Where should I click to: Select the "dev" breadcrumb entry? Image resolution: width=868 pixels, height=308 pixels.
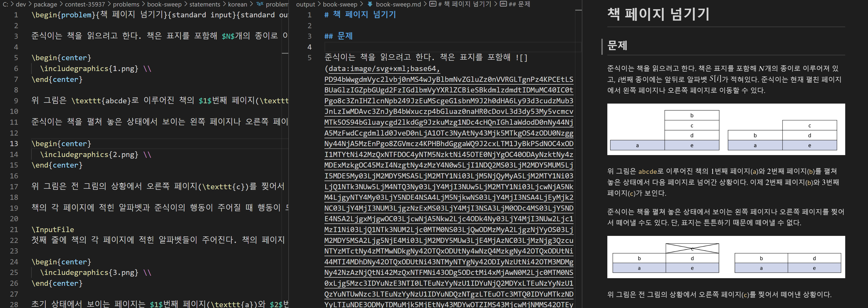click(x=21, y=4)
